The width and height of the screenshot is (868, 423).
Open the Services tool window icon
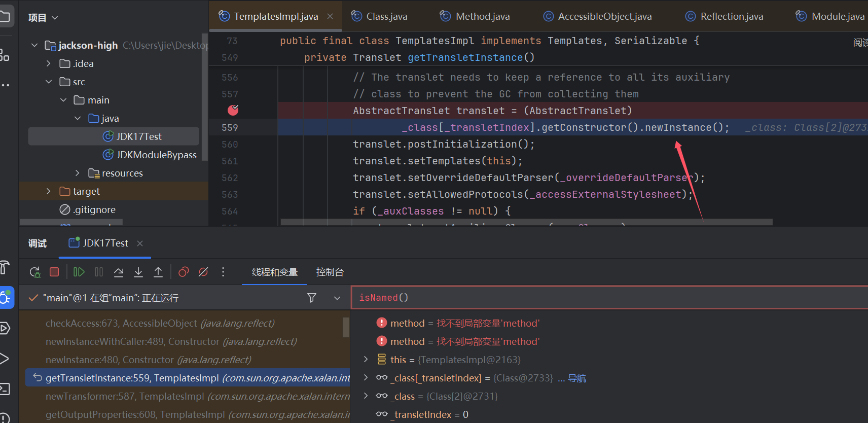5,328
